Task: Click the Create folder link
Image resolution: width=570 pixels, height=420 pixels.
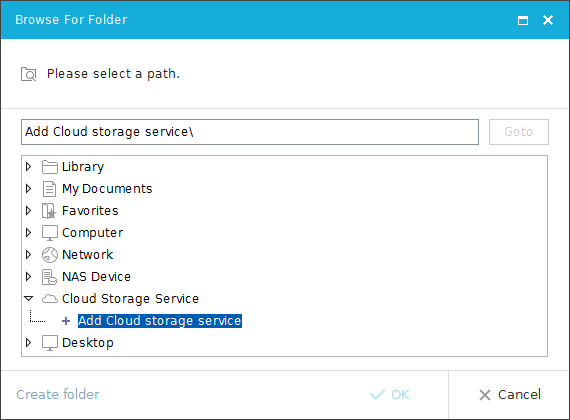Action: pos(57,395)
